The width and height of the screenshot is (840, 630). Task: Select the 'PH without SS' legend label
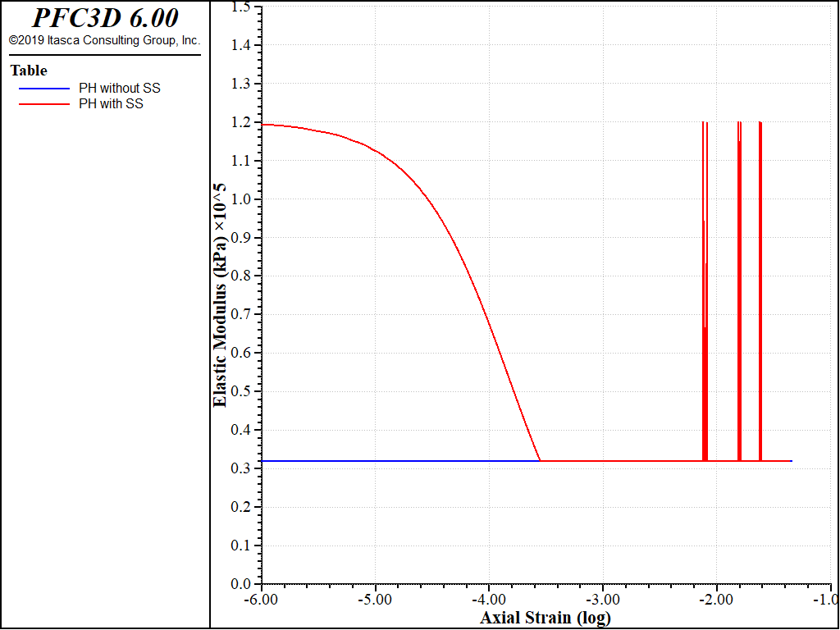tap(120, 88)
